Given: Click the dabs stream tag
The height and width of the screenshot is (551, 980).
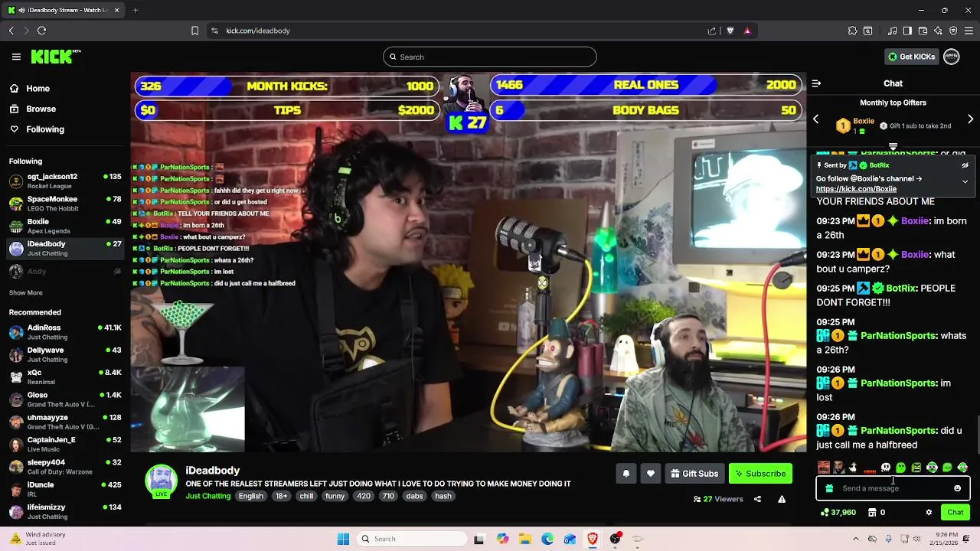Looking at the screenshot, I should [414, 496].
